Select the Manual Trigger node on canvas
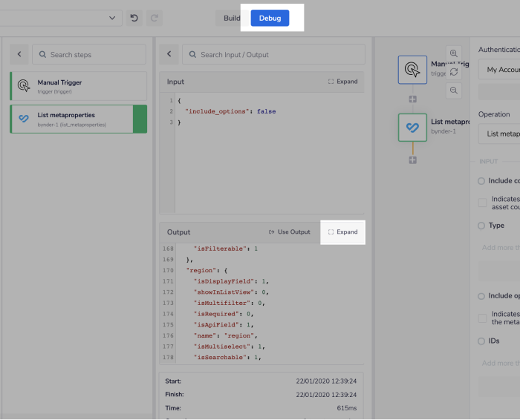 pyautogui.click(x=412, y=70)
